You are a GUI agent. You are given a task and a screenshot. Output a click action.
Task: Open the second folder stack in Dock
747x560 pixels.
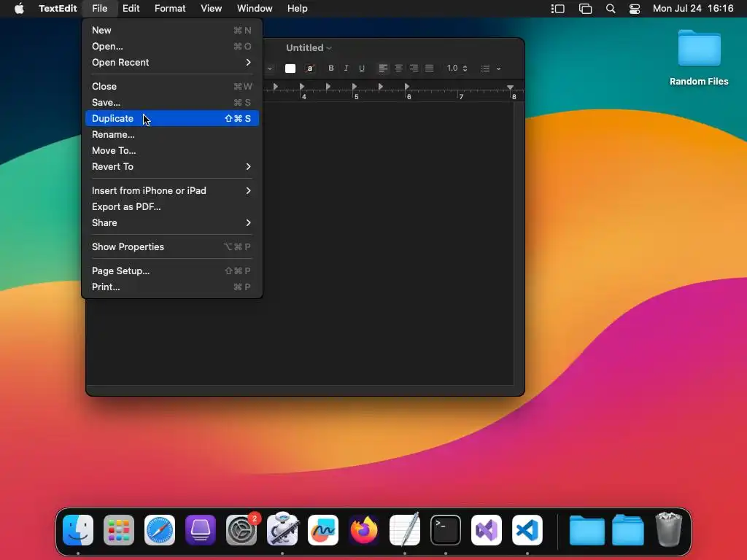[628, 530]
